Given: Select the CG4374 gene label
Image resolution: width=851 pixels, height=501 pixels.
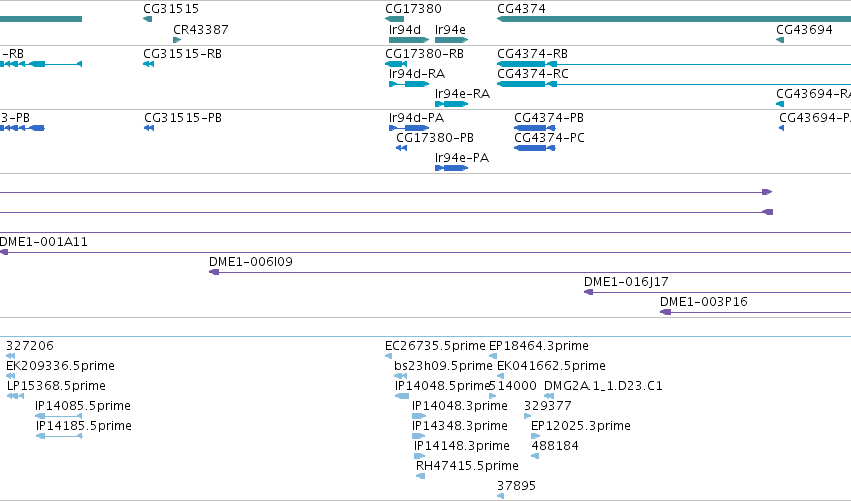Looking at the screenshot, I should [x=521, y=9].
